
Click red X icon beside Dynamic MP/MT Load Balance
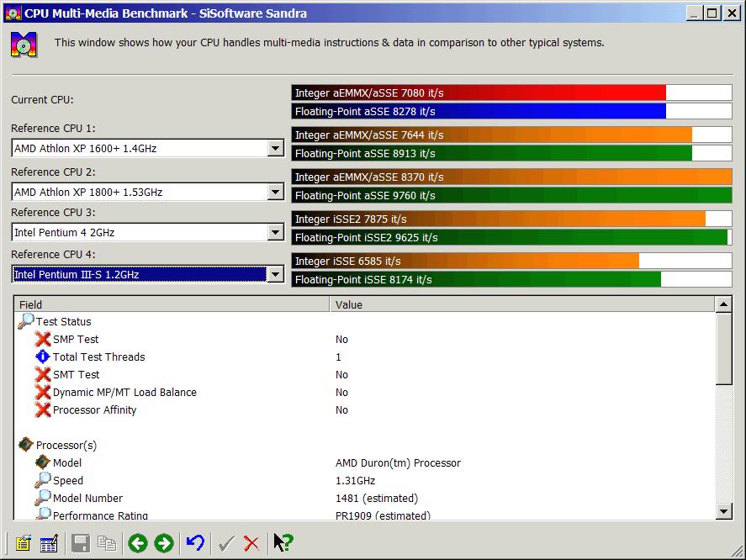coord(43,392)
